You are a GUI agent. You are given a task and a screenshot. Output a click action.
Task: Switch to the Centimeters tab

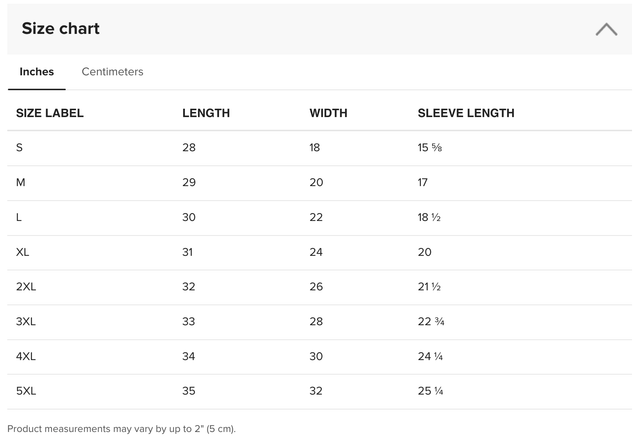(x=112, y=72)
